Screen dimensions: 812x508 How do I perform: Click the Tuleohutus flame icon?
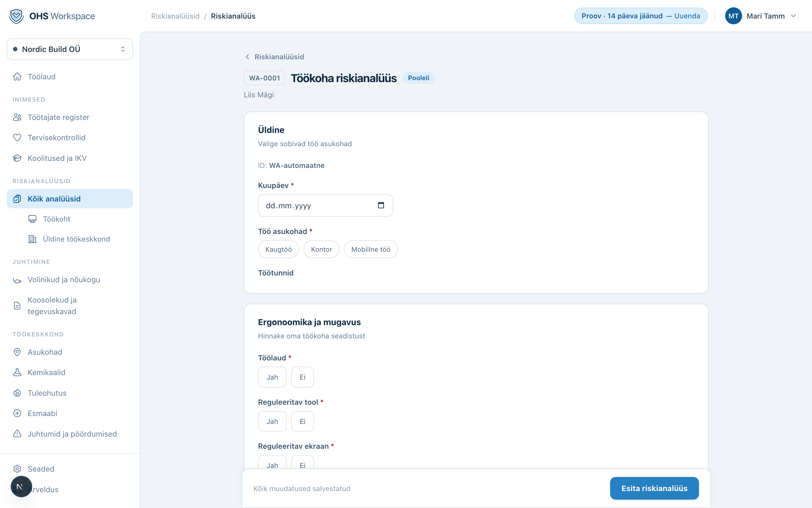click(x=17, y=393)
